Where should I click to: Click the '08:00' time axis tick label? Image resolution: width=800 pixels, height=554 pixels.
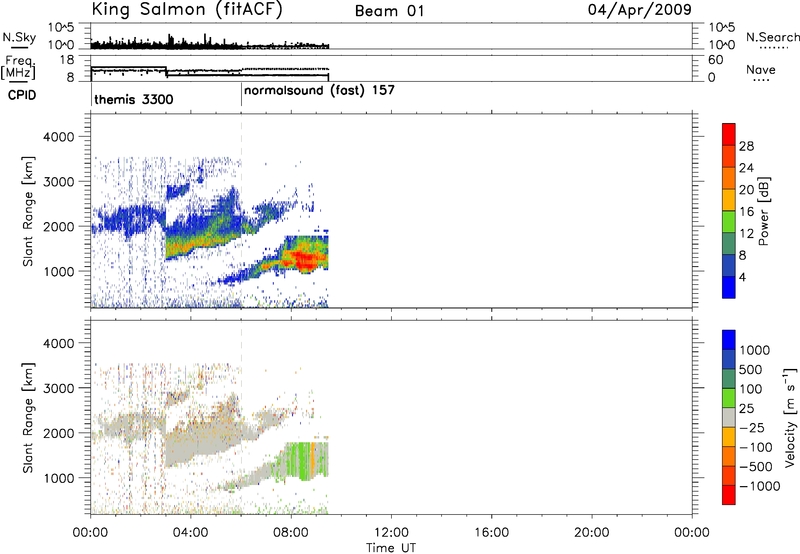[291, 533]
